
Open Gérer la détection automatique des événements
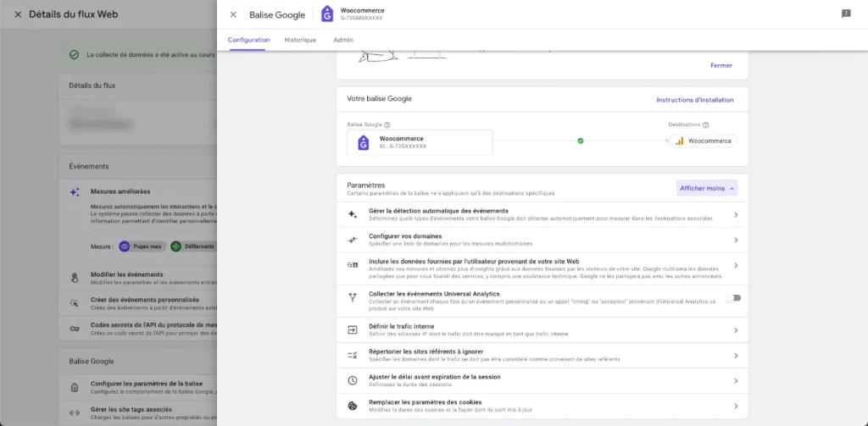[x=542, y=214]
